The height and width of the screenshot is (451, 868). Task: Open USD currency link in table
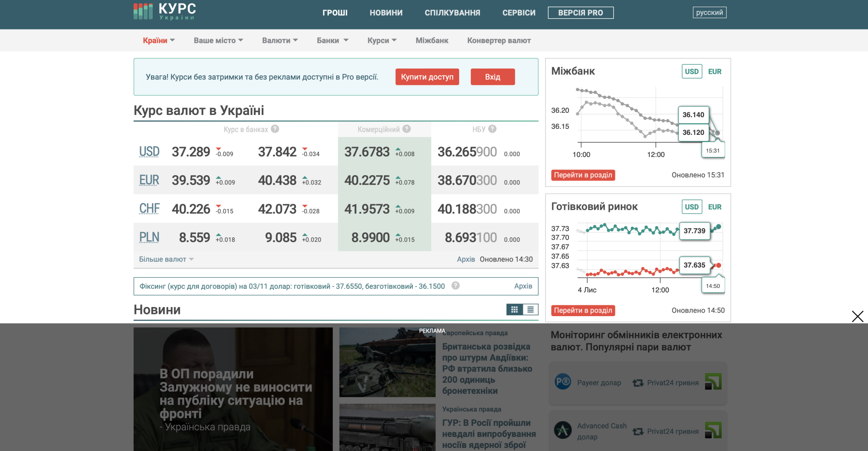coord(149,152)
